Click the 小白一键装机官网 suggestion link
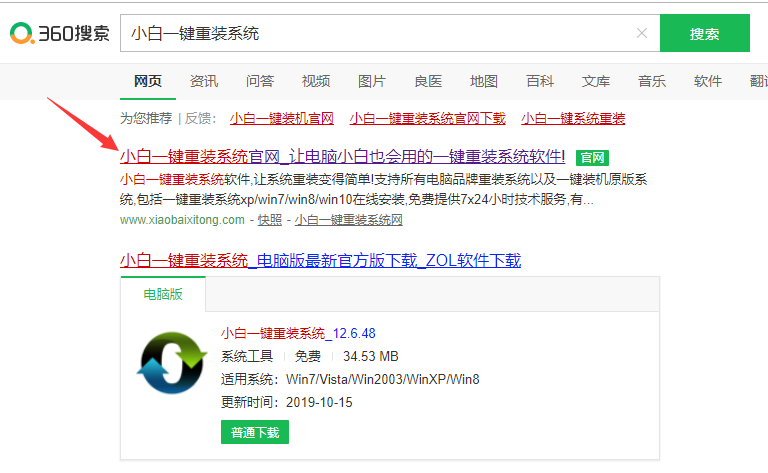This screenshot has height=473, width=768. pos(282,118)
